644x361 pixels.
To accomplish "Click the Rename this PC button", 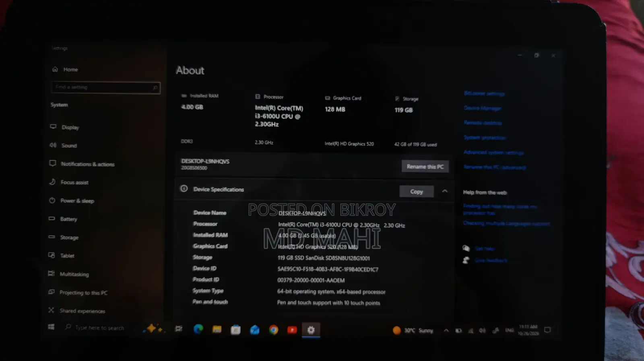I will point(425,167).
